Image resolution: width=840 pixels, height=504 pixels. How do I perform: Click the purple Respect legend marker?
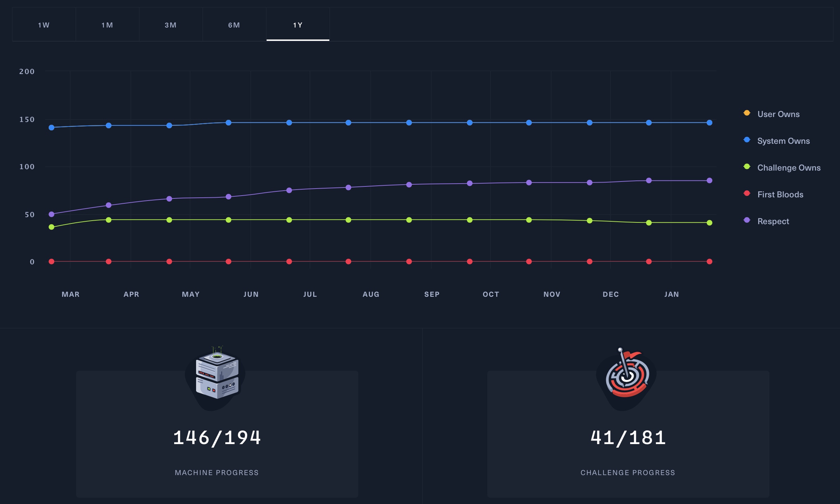click(747, 220)
